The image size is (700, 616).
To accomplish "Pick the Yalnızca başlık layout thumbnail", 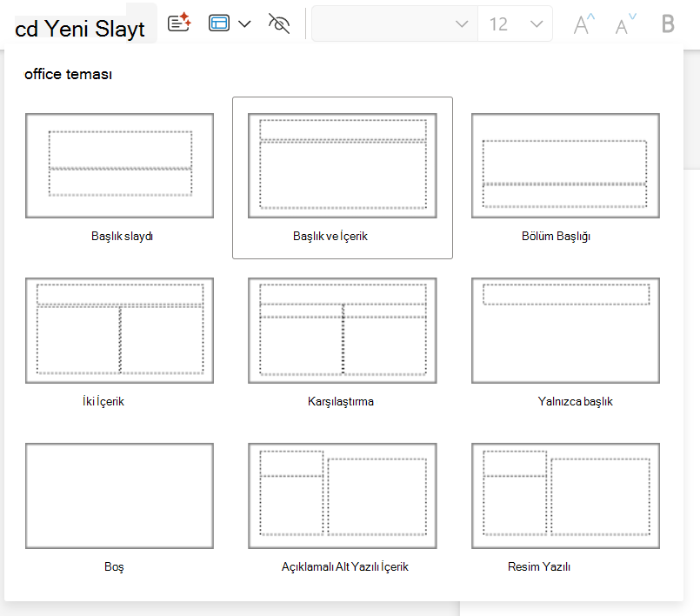I will (x=565, y=331).
